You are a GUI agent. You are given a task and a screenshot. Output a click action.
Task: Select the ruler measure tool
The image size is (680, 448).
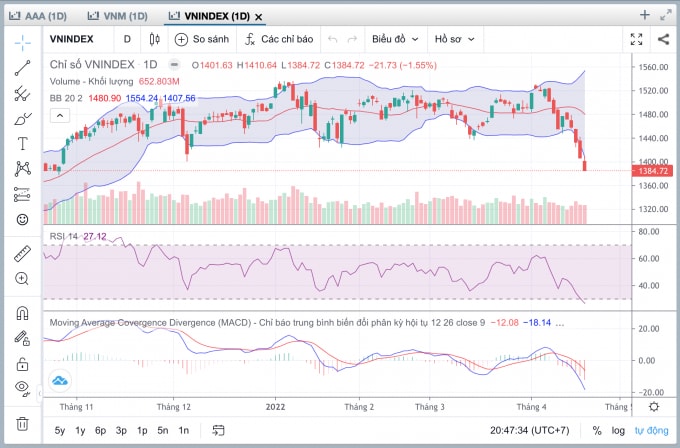point(23,253)
